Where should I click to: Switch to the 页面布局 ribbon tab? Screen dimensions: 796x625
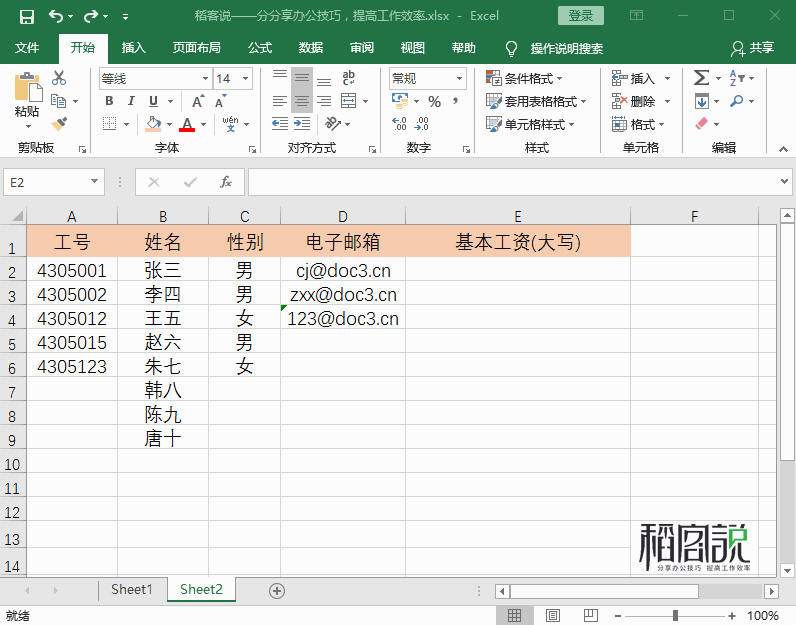point(196,48)
